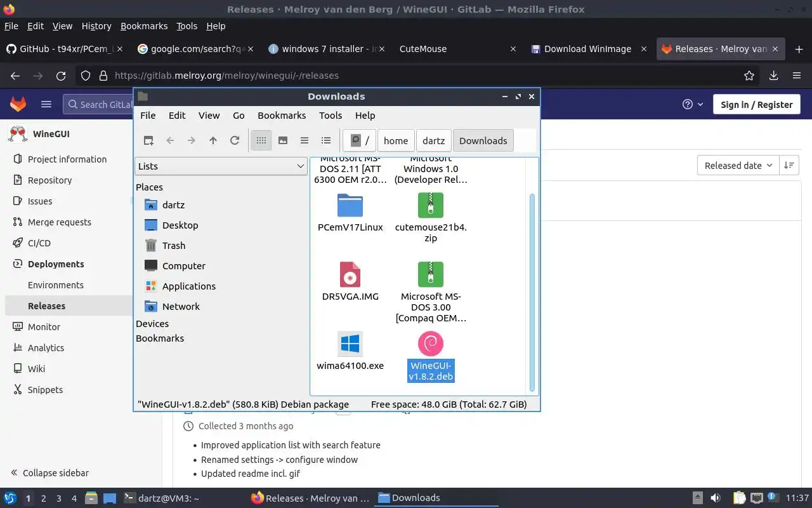The height and width of the screenshot is (508, 812).
Task: Select the Microsoft MS-DOS 3.00 zip icon
Action: click(x=431, y=275)
